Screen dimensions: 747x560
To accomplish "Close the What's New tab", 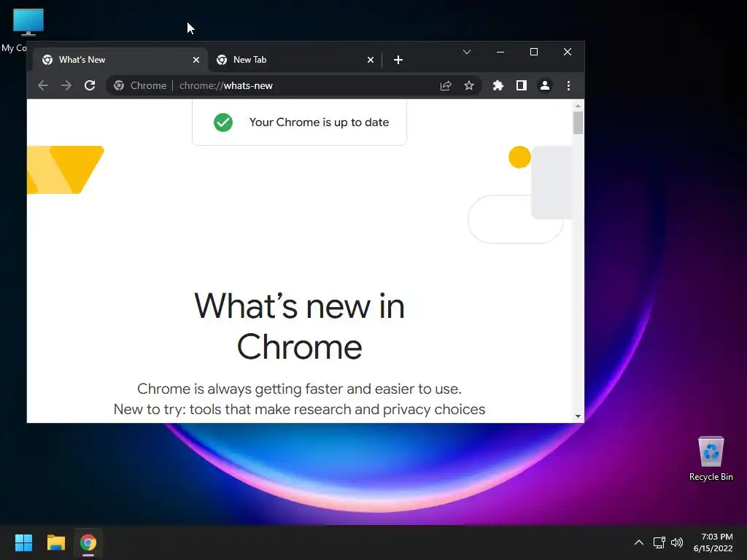I will point(196,60).
